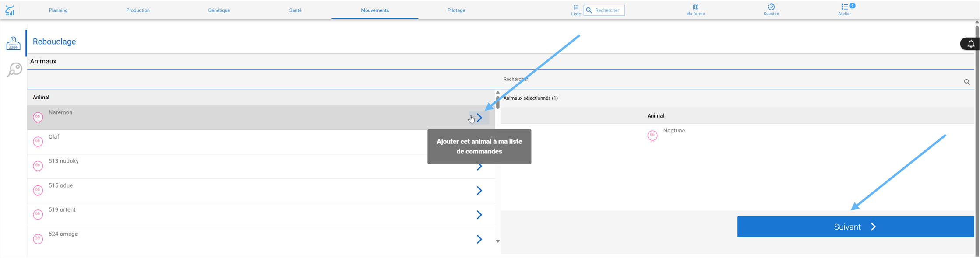Select the search tag sidebar icon
Screen dimensions: 980x258
click(x=14, y=70)
